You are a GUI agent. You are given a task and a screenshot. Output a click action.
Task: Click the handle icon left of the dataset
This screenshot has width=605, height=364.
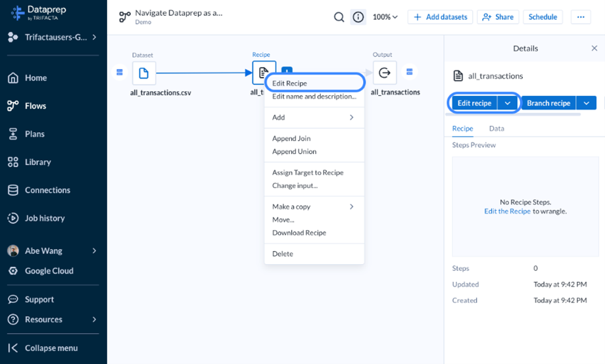120,72
